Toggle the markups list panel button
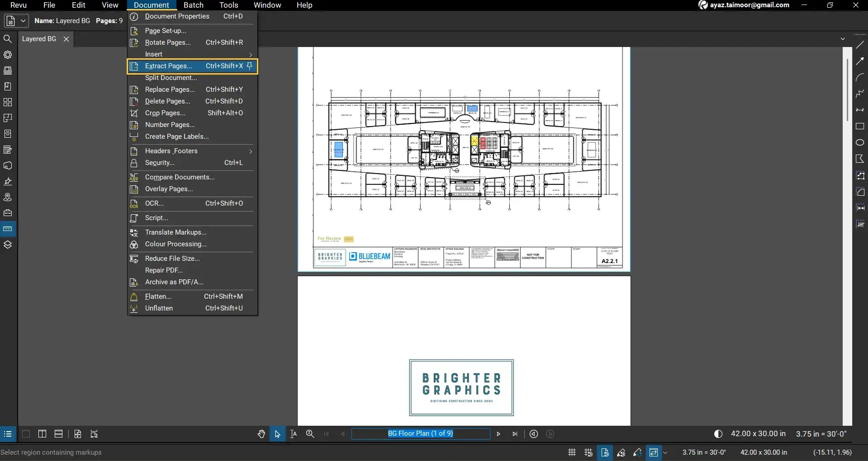This screenshot has height=461, width=868. pyautogui.click(x=8, y=434)
